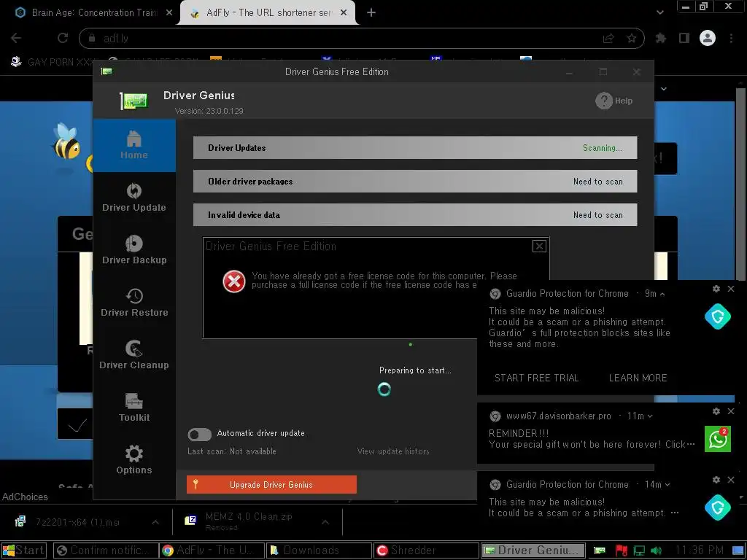This screenshot has width=747, height=560.
Task: Collapse the top Guardio notification chevron
Action: pos(662,294)
